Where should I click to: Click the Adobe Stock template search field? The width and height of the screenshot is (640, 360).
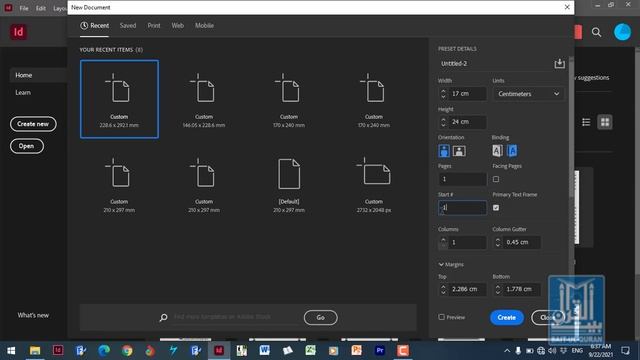pyautogui.click(x=235, y=317)
